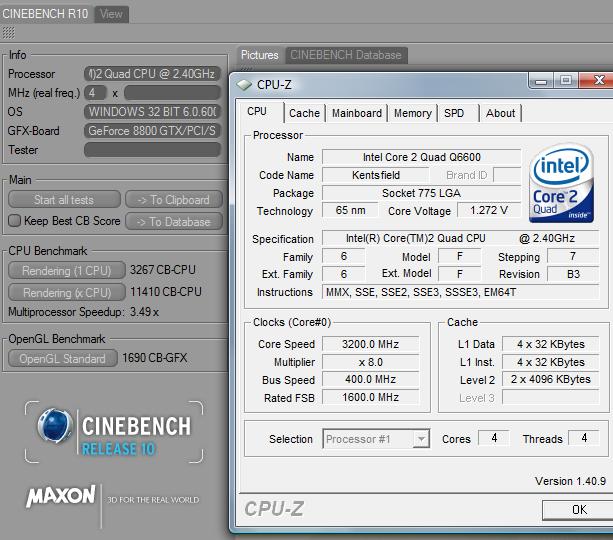Click the 11410 CB-CPU score
The width and height of the screenshot is (613, 540).
click(166, 292)
